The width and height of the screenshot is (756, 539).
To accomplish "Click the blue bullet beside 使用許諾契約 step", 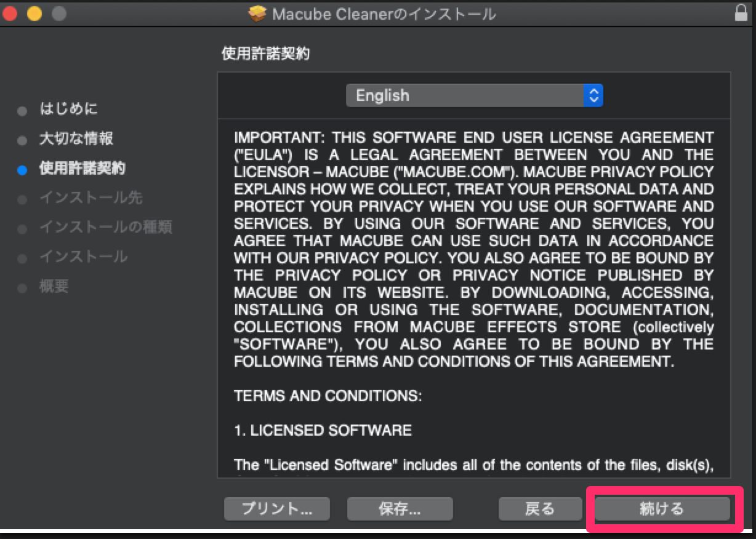I will (22, 170).
